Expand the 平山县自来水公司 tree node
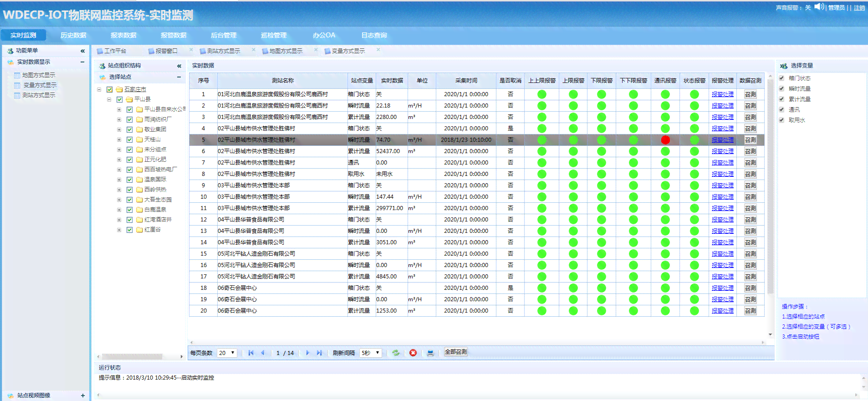 (x=119, y=109)
